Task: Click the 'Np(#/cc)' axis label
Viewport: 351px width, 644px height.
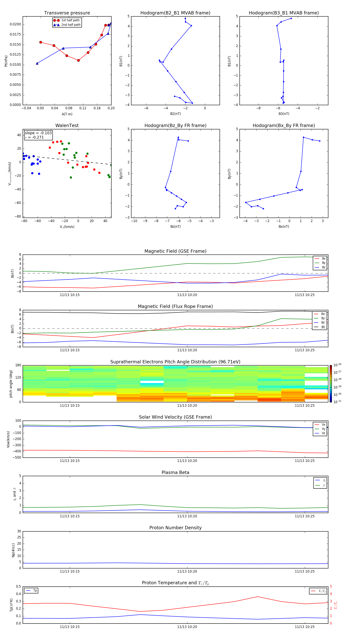Action: pos(13,550)
